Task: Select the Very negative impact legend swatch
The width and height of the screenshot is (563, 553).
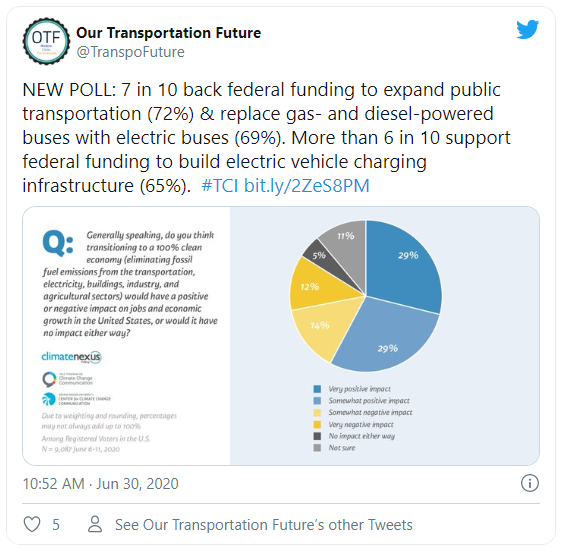Action: point(317,424)
